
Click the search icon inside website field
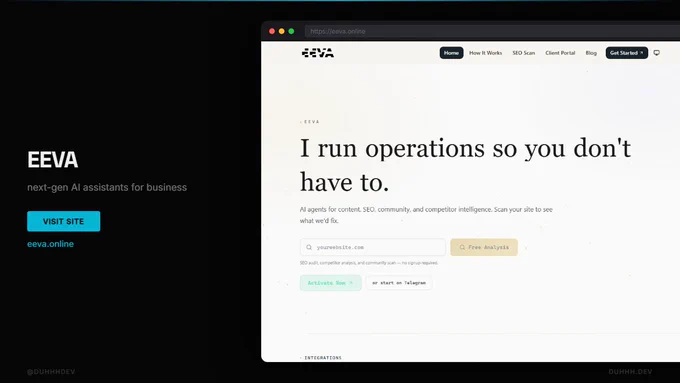(x=309, y=247)
